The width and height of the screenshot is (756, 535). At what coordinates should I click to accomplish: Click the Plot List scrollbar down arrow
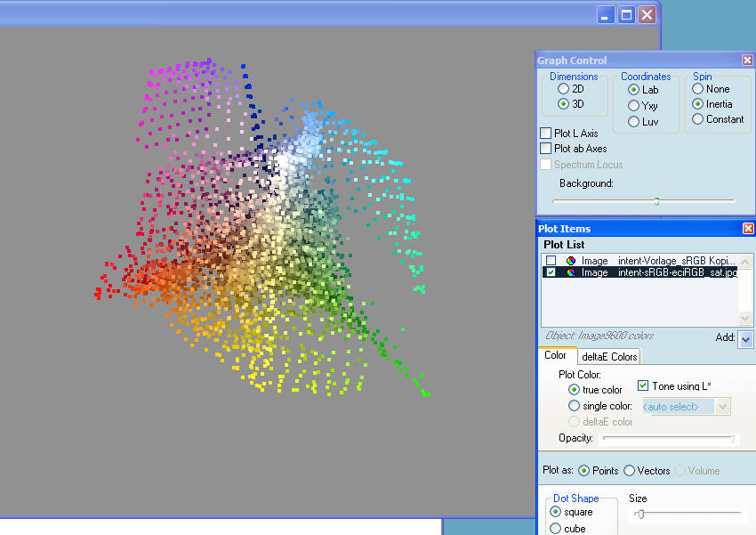[x=745, y=319]
